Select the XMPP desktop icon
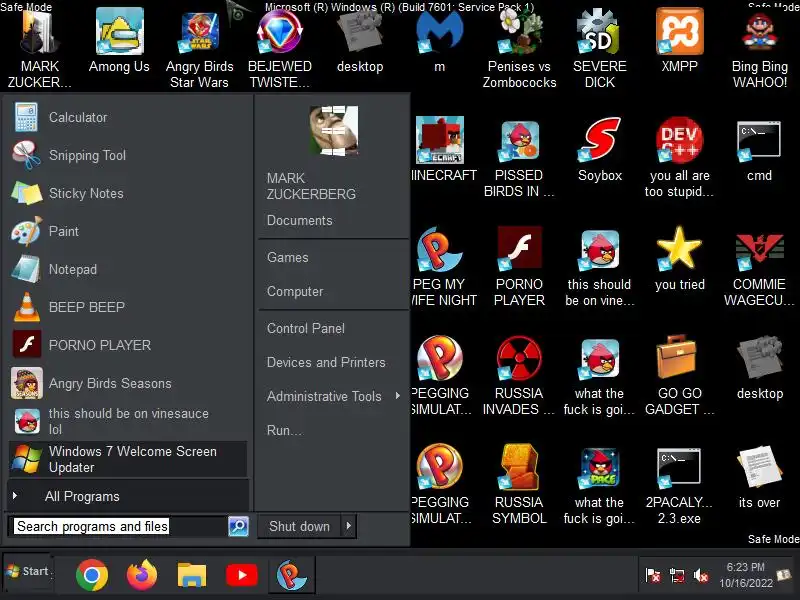 click(x=680, y=42)
